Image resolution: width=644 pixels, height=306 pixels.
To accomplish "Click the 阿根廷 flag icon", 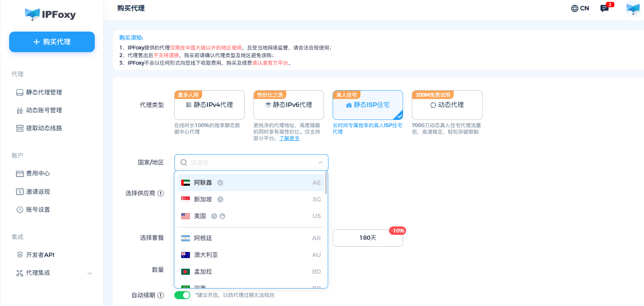I will click(185, 238).
